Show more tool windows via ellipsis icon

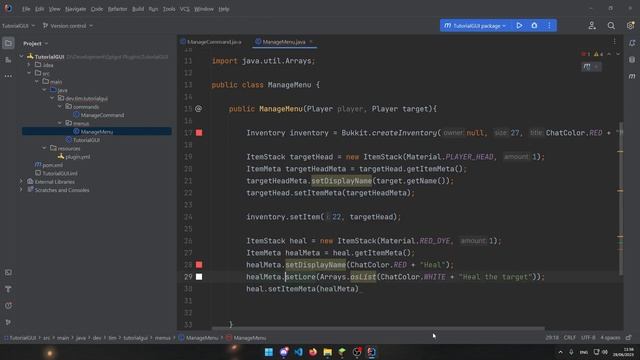pyautogui.click(x=8, y=76)
